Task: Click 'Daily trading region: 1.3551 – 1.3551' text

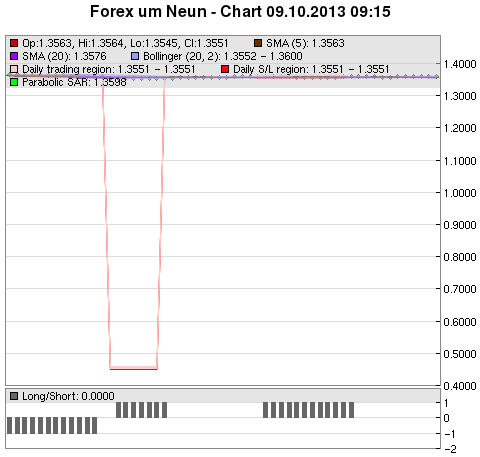Action: 109,69
